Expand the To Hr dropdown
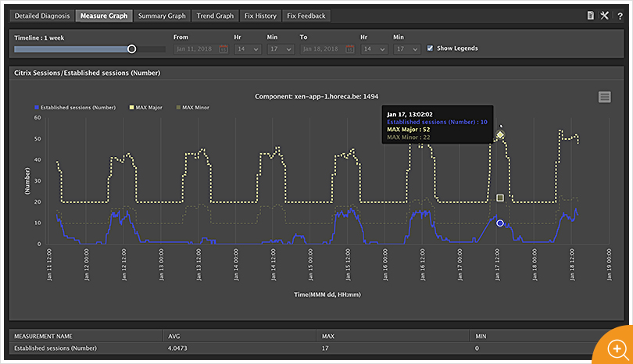Image resolution: width=633 pixels, height=364 pixels. [x=374, y=49]
